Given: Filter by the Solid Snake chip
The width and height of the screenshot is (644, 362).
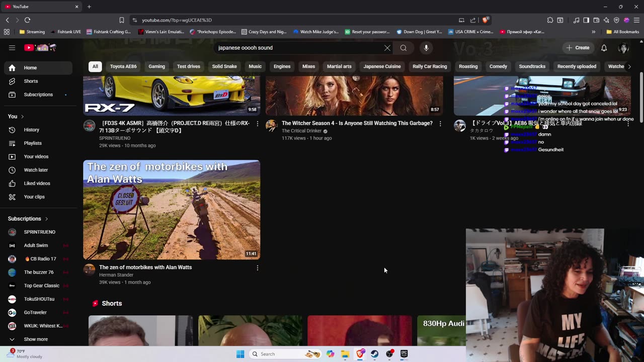Looking at the screenshot, I should coord(224,66).
